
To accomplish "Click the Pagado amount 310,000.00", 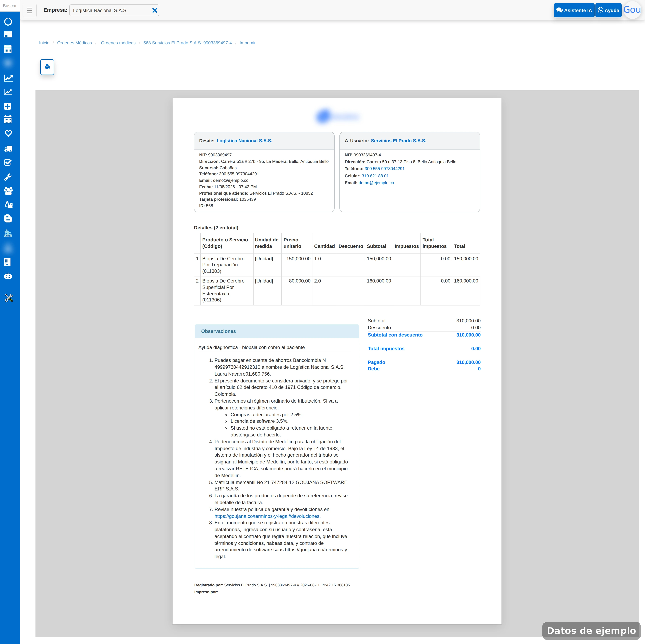I will pos(468,362).
